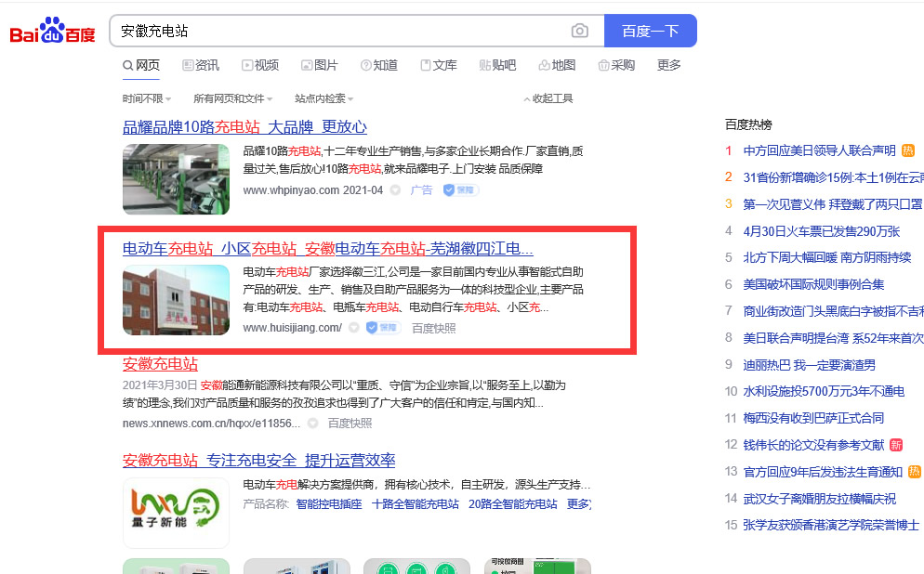Click the search box containing 安徽充电站
This screenshot has width=924, height=574.
point(339,31)
